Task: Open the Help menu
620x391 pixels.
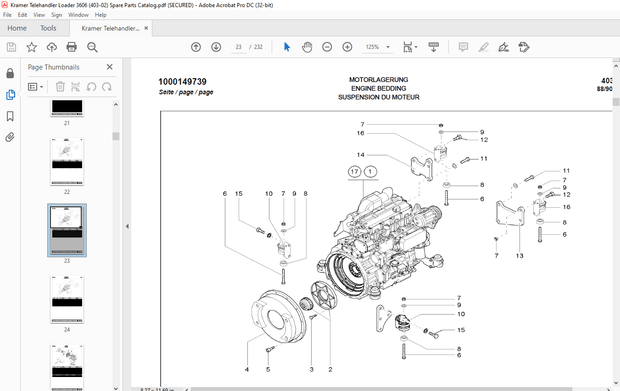Action: pyautogui.click(x=100, y=15)
